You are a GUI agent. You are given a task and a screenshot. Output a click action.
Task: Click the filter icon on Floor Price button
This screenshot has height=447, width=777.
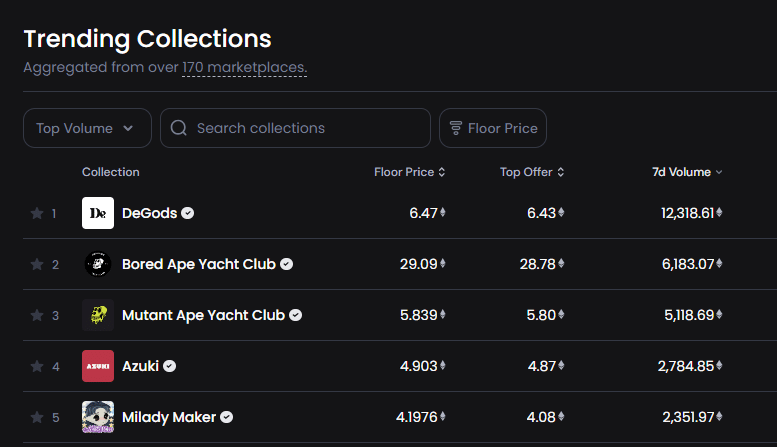[455, 128]
